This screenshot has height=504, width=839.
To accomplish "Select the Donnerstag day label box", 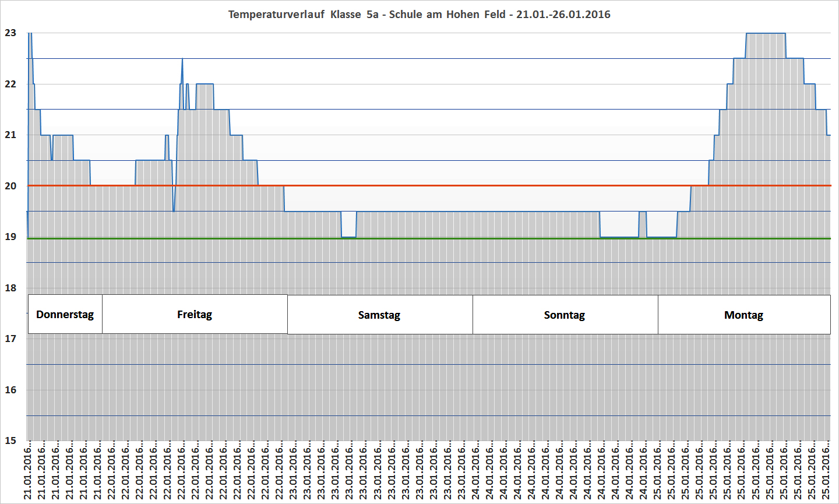I will 65,315.
